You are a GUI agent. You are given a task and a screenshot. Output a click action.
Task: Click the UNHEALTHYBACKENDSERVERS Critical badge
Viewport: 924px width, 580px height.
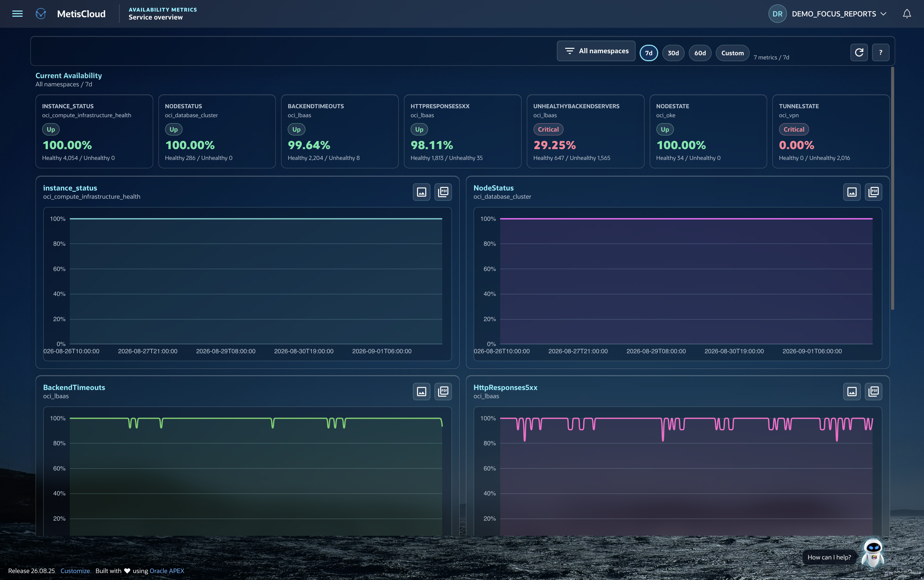coord(548,129)
